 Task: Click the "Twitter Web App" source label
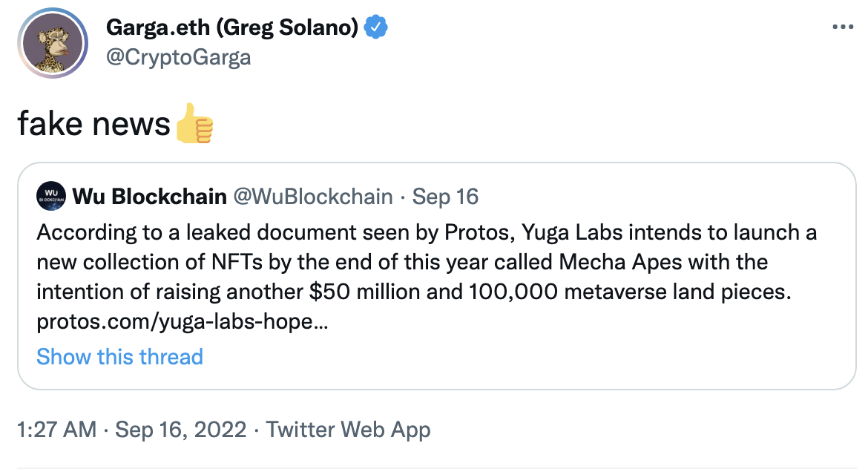pos(348,429)
